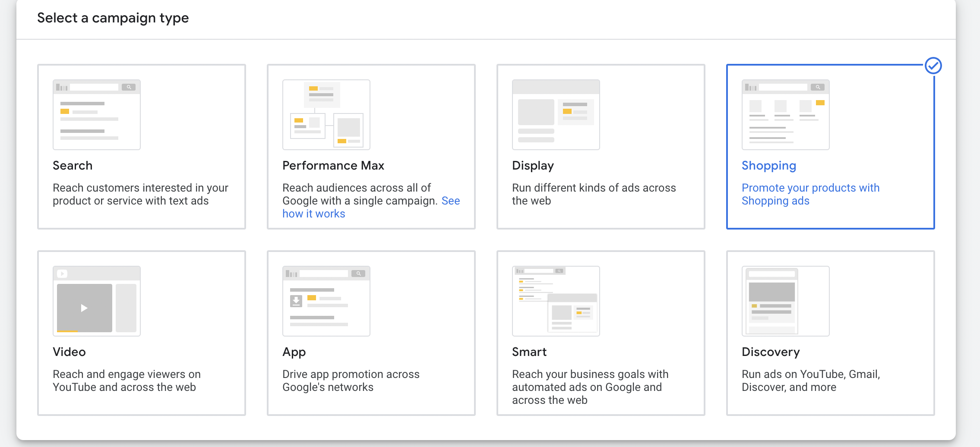
Task: Click the Performance Max illustration icon
Action: click(326, 115)
